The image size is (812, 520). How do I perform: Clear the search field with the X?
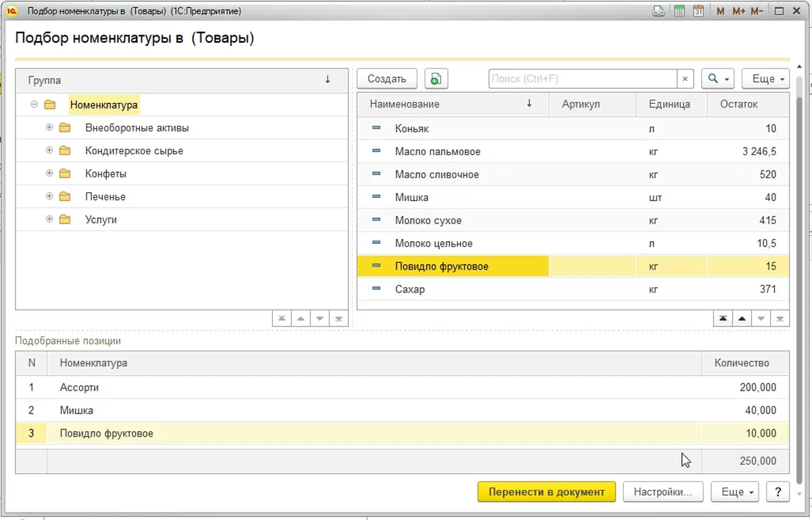pyautogui.click(x=685, y=79)
